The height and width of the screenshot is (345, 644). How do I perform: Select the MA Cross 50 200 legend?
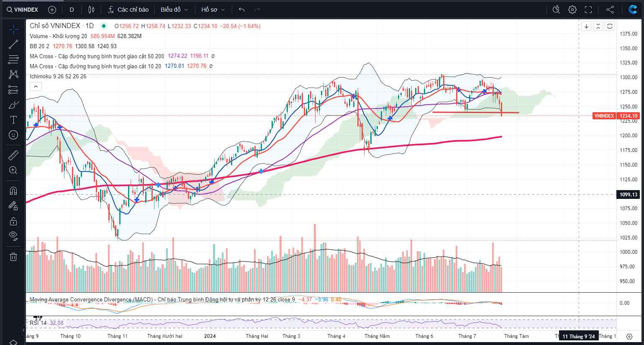pos(97,56)
